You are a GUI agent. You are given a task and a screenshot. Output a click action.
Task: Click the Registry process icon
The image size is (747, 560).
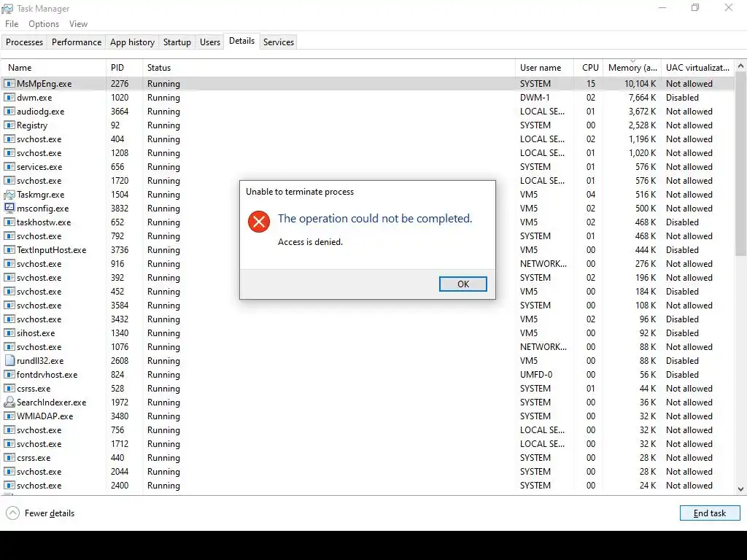[9, 125]
